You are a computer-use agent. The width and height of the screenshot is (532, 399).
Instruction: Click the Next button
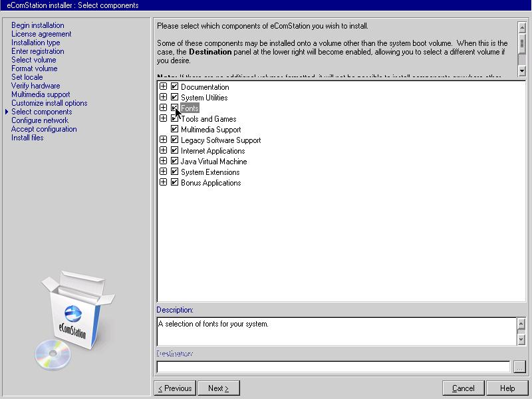[219, 388]
